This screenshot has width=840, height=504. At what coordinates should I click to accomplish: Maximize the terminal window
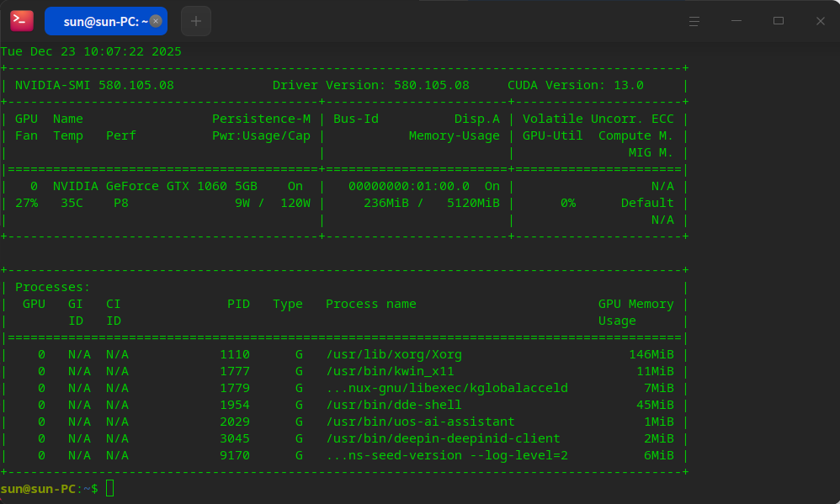pyautogui.click(x=779, y=21)
